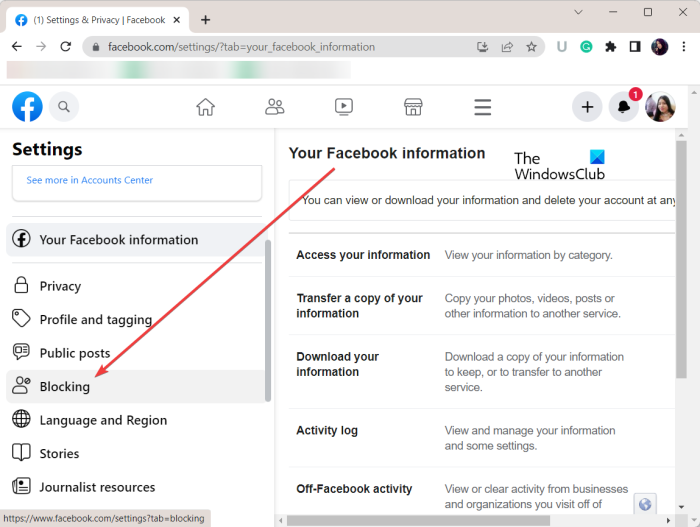The image size is (700, 527).
Task: Bookmark this page with the star icon
Action: (531, 46)
